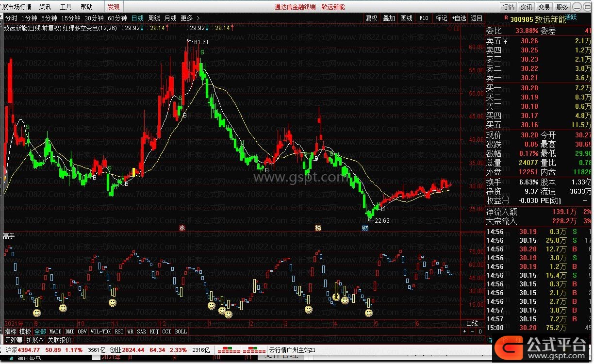Screen dimensions: 594x364
Task: Open the 服务 services section
Action: [562, 7]
